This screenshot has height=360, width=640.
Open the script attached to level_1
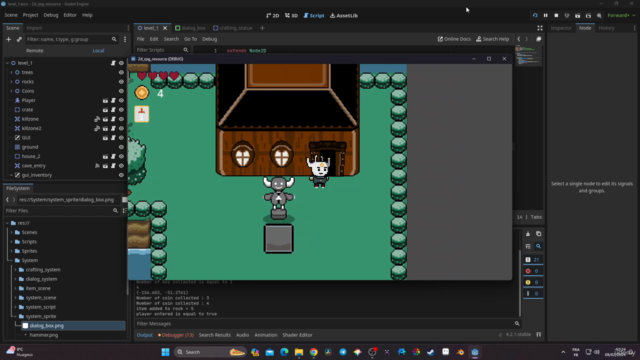(x=113, y=63)
